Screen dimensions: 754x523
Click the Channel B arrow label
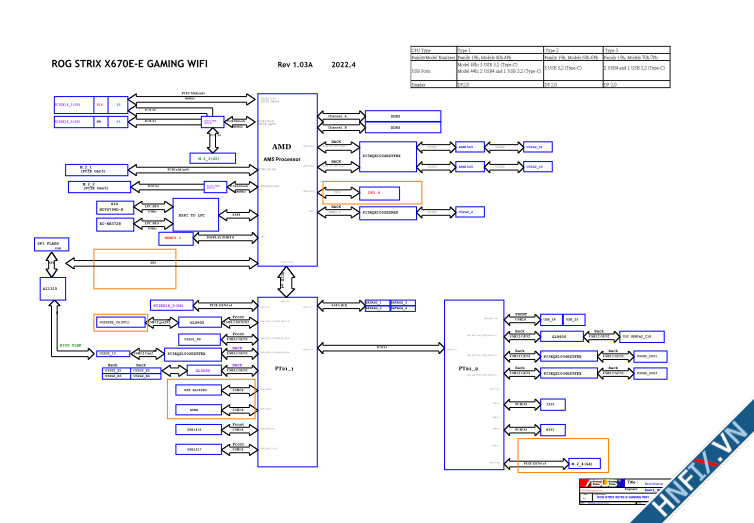click(x=337, y=127)
